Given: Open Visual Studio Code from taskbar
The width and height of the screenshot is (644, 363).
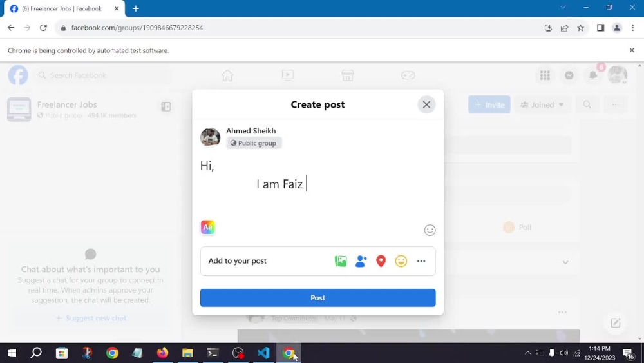Looking at the screenshot, I should point(263,353).
